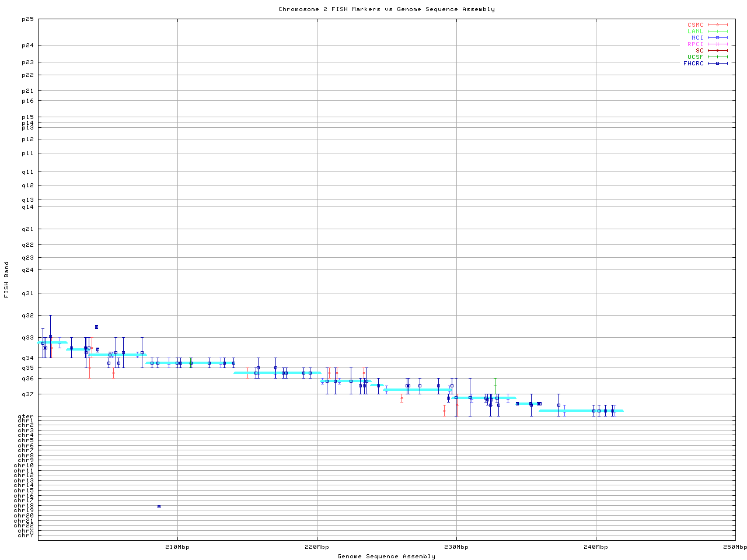Click the LANL legend label

coord(695,32)
